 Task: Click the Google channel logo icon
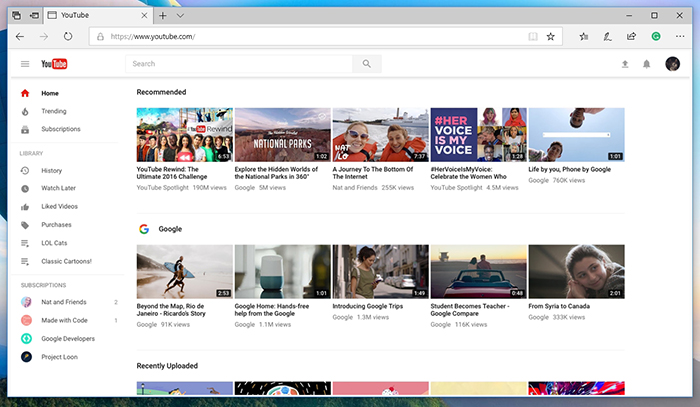pos(144,229)
